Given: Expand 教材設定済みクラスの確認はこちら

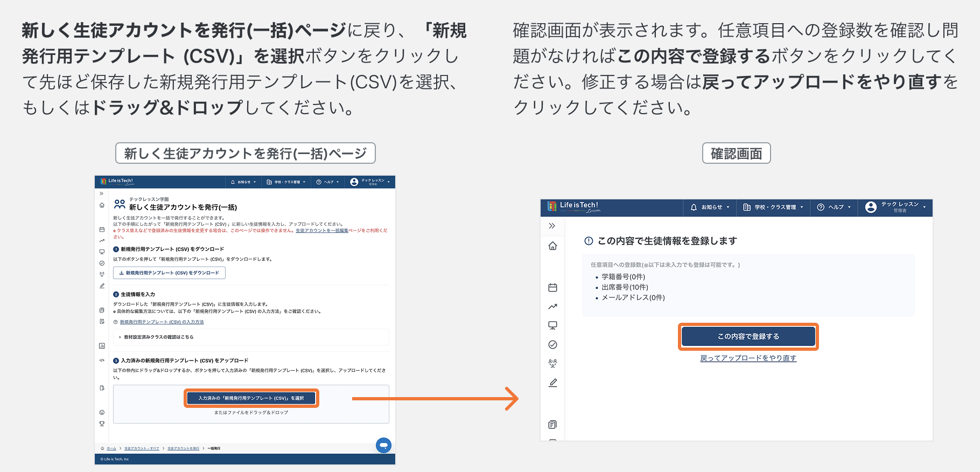Looking at the screenshot, I should pos(251,337).
